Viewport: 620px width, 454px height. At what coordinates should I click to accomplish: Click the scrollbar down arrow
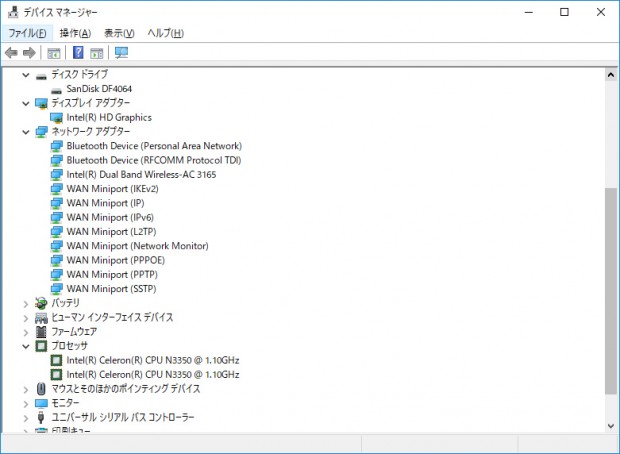(611, 426)
